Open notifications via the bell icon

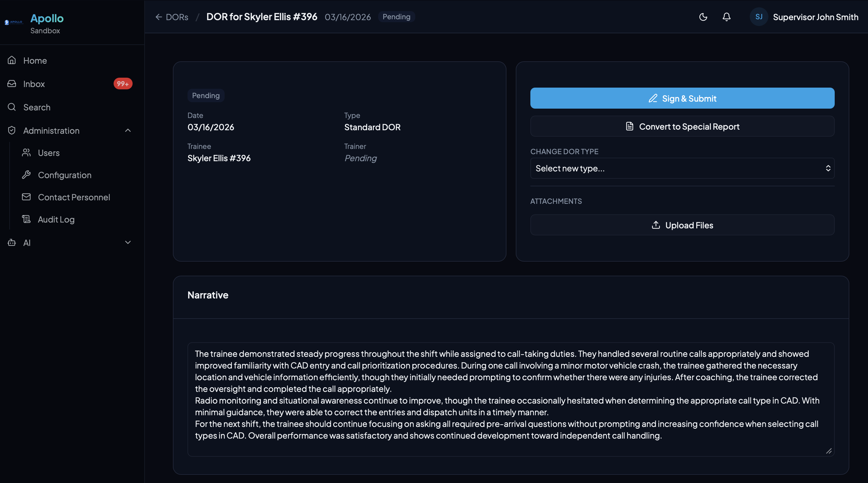726,17
